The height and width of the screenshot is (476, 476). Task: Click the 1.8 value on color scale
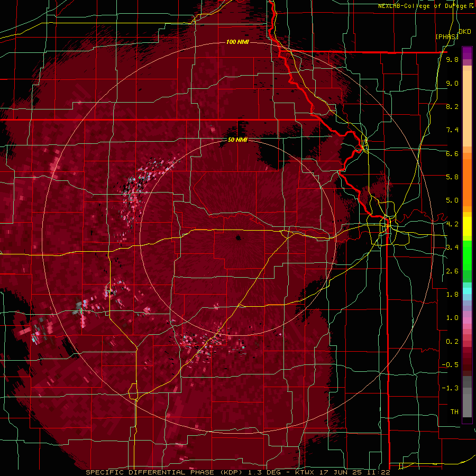click(x=452, y=295)
